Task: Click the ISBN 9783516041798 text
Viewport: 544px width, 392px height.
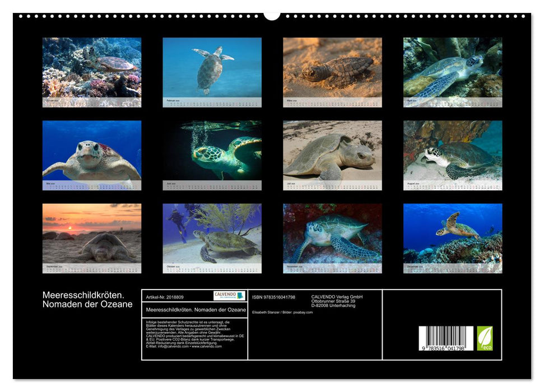Action: point(273,297)
